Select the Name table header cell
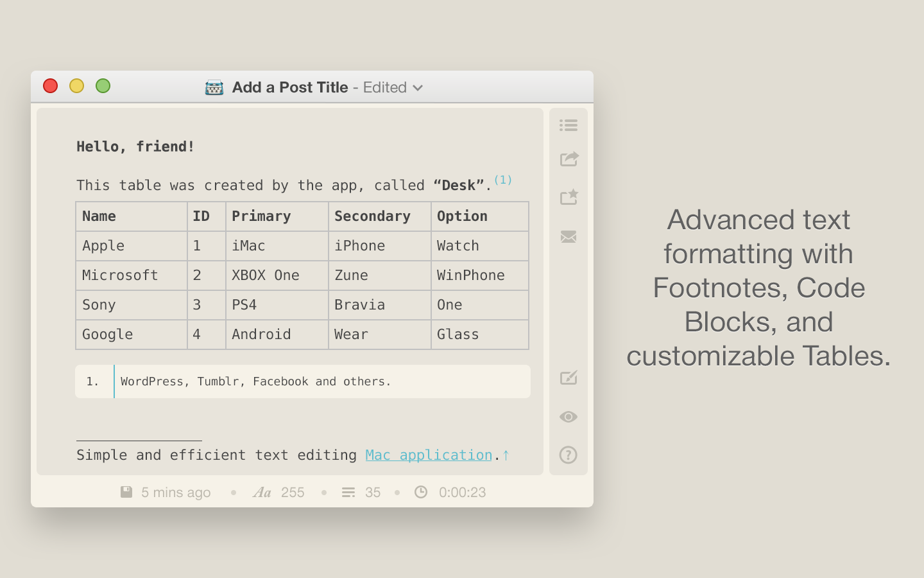The width and height of the screenshot is (924, 578). tap(132, 216)
